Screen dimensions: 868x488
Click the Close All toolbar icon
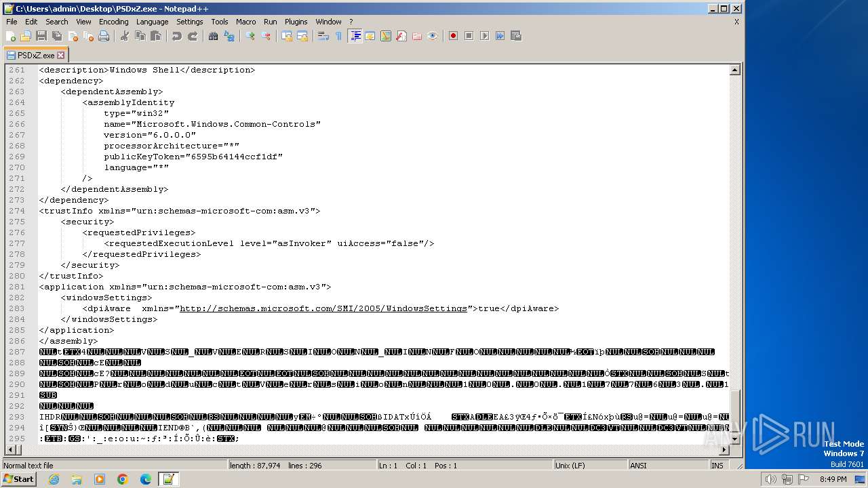click(88, 36)
